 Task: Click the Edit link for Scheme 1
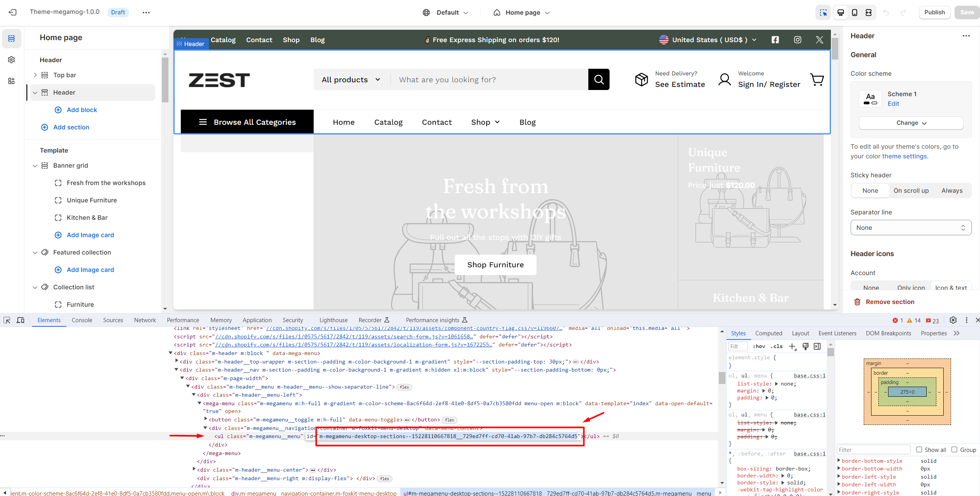(x=893, y=104)
